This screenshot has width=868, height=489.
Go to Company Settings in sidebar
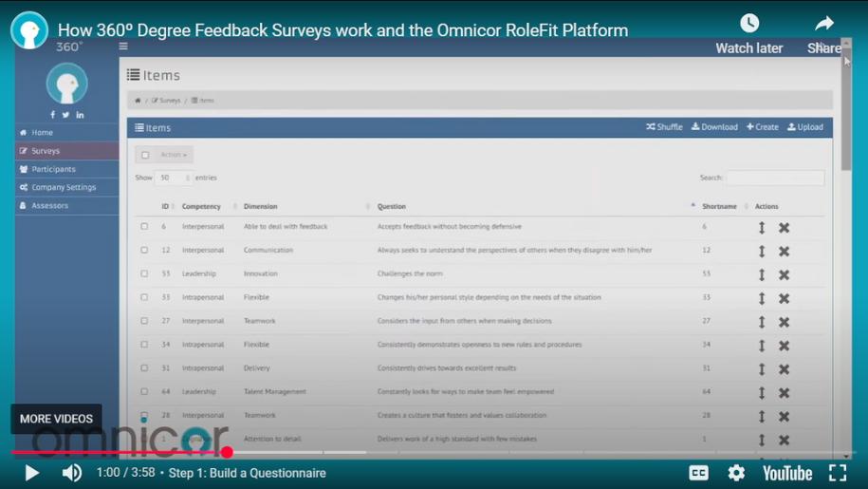[x=64, y=187]
